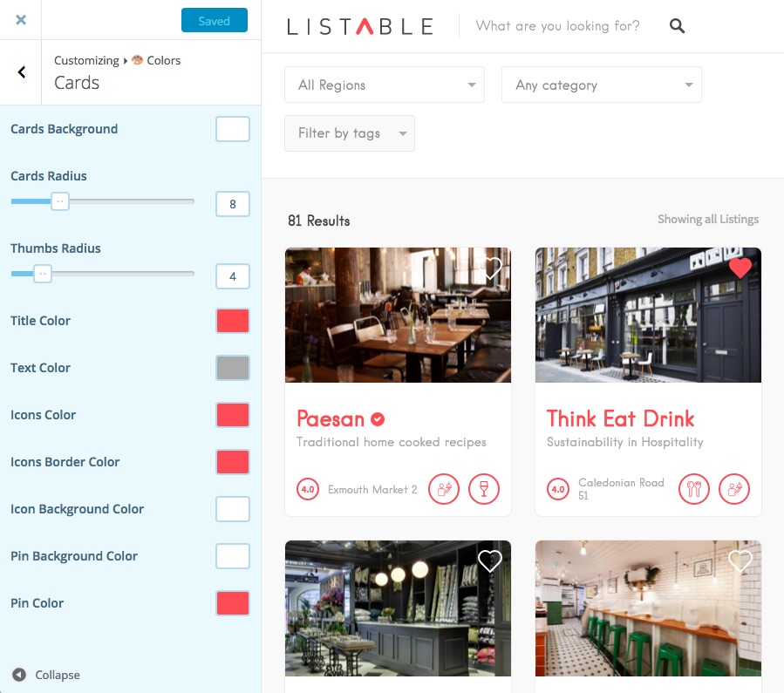Go back using the left chevron arrow
The image size is (784, 693).
(x=22, y=72)
